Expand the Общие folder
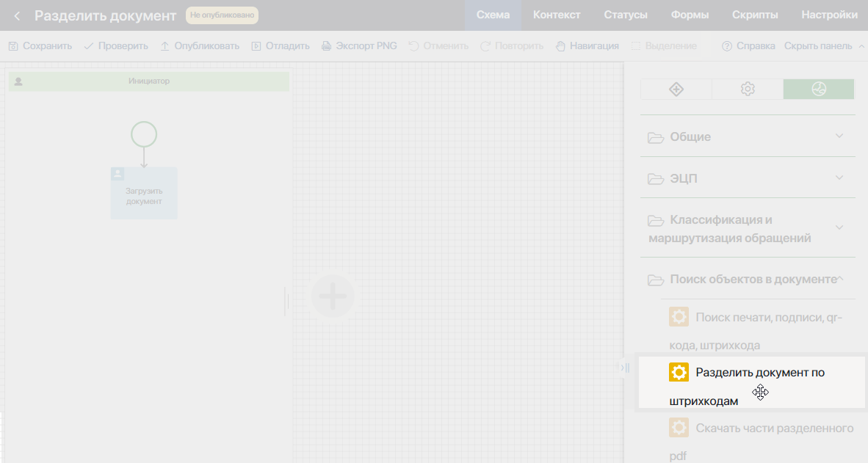The image size is (868, 463). [x=748, y=136]
